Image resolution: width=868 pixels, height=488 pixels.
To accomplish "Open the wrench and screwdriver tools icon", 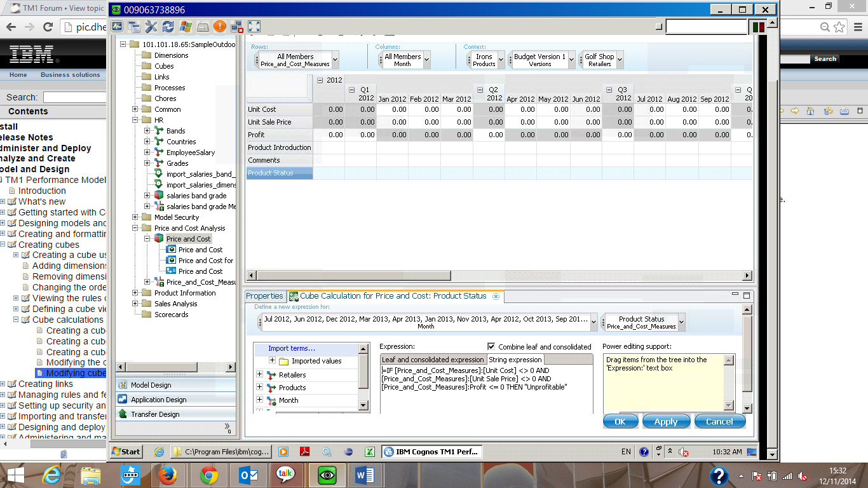I will (x=151, y=27).
